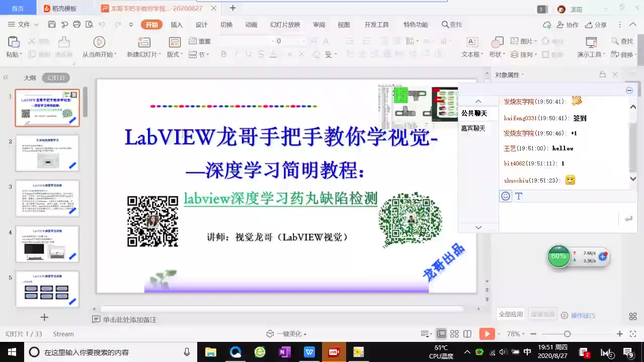Click the save icon in quick toolbar

pyautogui.click(x=52, y=25)
